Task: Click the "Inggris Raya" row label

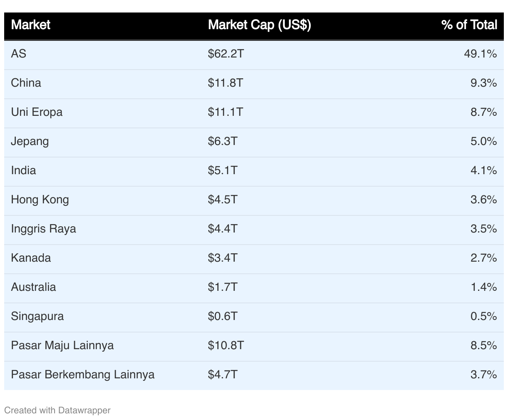Action: point(43,229)
